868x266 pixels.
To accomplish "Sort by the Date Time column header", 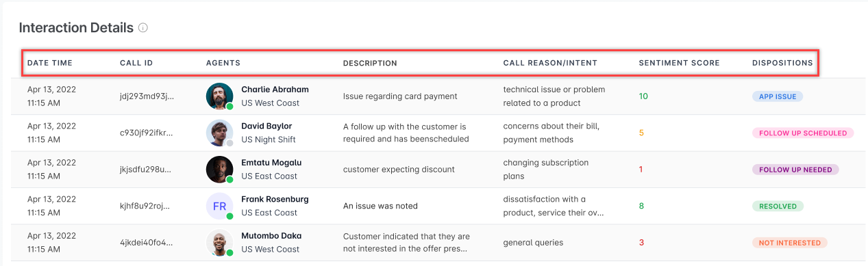I will 50,63.
